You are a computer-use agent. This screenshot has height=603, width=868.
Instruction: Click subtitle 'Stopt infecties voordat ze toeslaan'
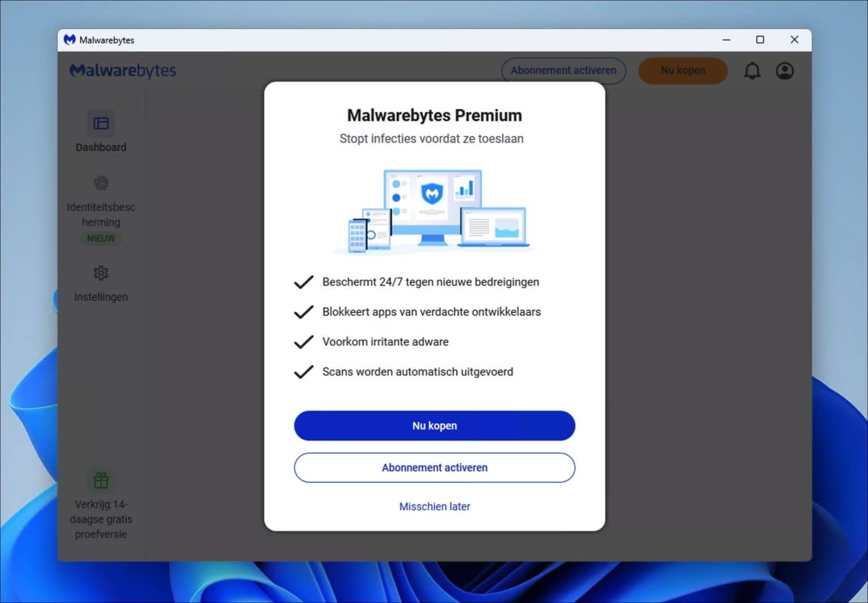coord(431,138)
